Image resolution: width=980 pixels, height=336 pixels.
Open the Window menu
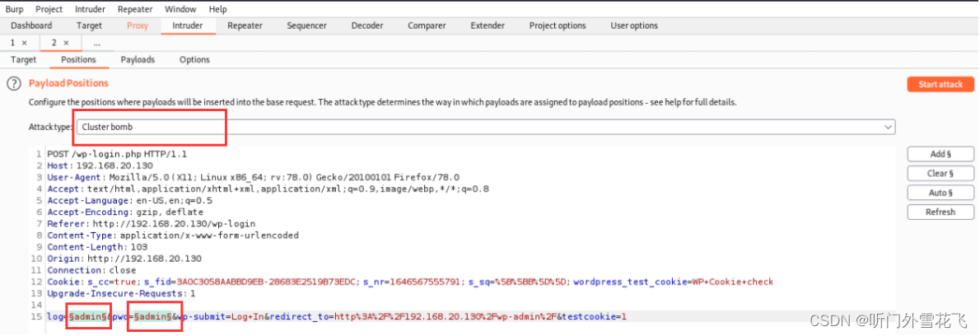(x=180, y=9)
